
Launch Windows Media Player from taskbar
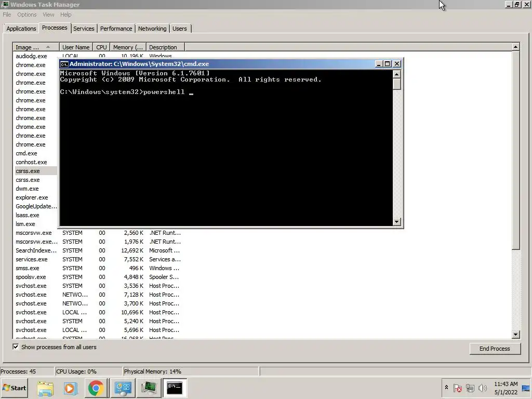point(71,388)
